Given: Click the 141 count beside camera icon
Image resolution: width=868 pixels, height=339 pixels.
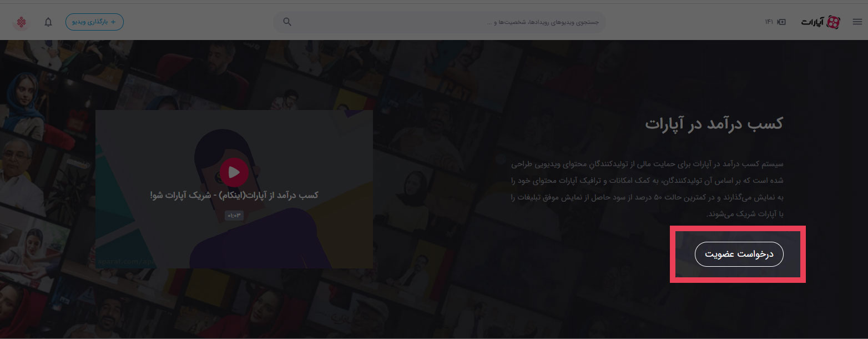Looking at the screenshot, I should 769,22.
